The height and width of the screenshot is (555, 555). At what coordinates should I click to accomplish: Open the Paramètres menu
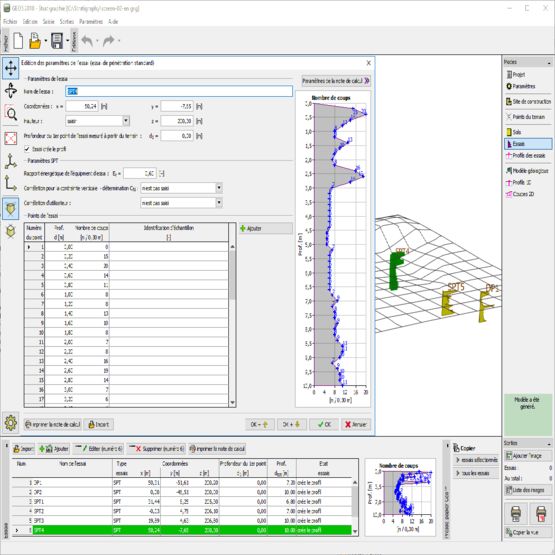pyautogui.click(x=91, y=22)
